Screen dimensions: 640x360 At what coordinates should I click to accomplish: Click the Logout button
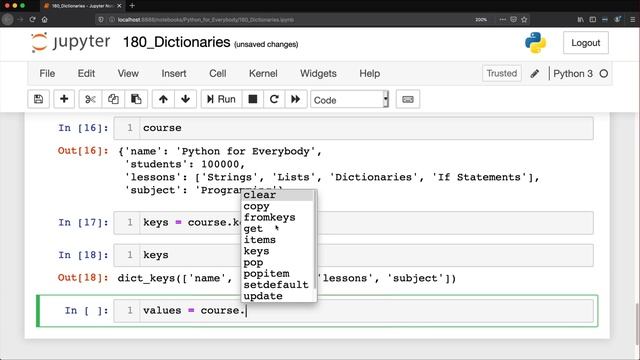tap(586, 43)
